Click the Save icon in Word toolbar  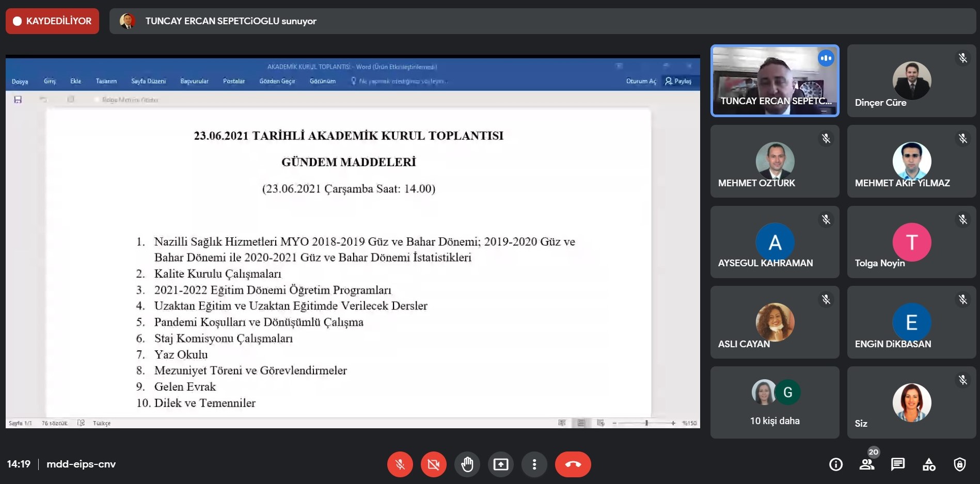point(18,100)
